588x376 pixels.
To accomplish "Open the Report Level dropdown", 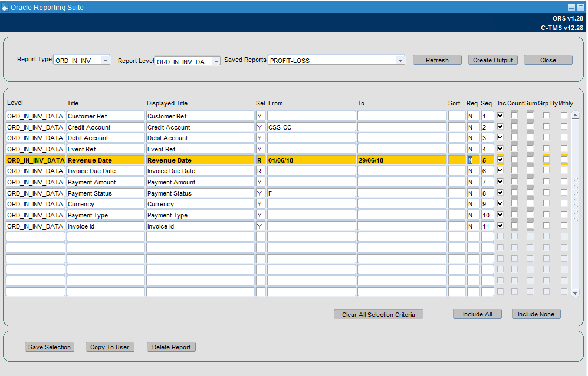I will tap(216, 61).
